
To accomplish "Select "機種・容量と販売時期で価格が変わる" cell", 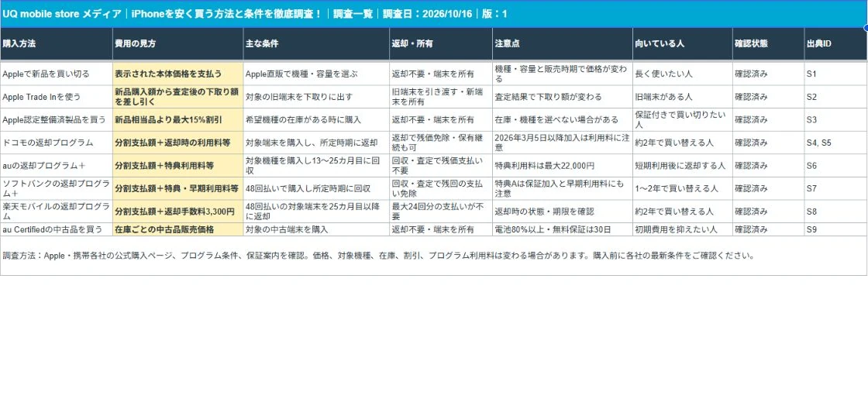I will click(x=563, y=74).
